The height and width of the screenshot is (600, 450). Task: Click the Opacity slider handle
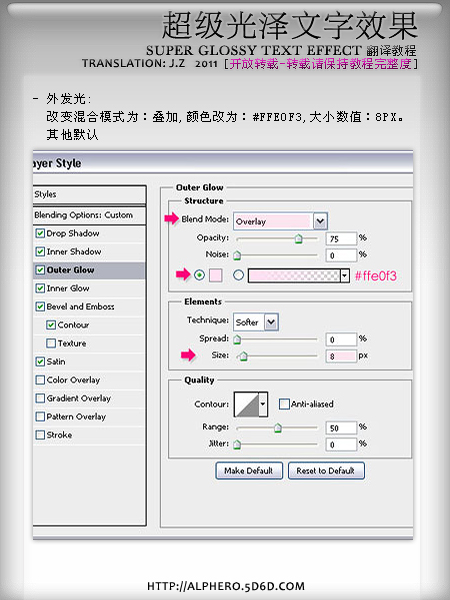(x=298, y=239)
